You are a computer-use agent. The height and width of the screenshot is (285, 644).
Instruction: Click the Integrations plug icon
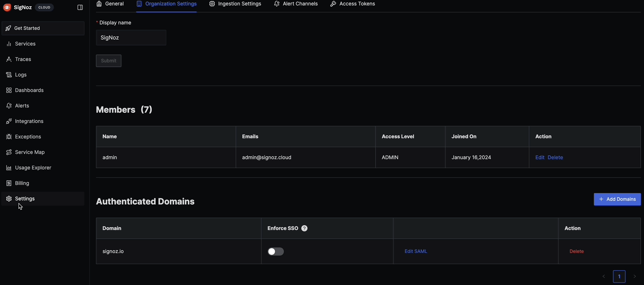[x=9, y=121]
